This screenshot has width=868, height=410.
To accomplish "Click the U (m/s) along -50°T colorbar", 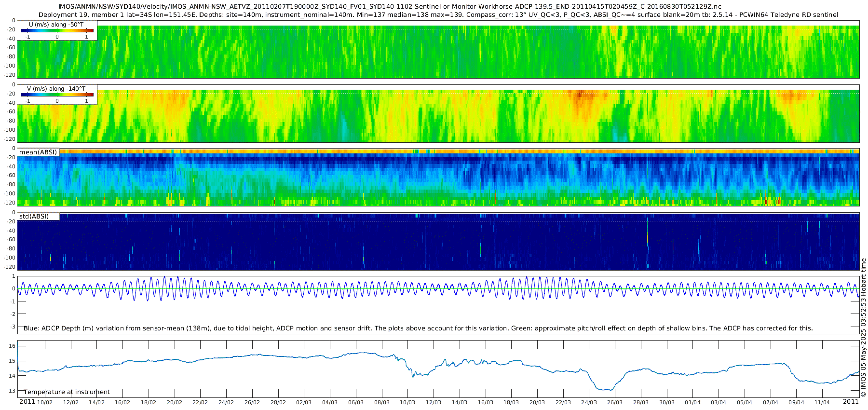I will click(57, 31).
